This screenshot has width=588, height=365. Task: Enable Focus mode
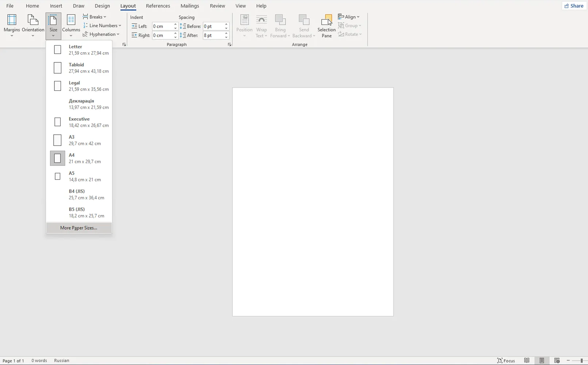506,361
